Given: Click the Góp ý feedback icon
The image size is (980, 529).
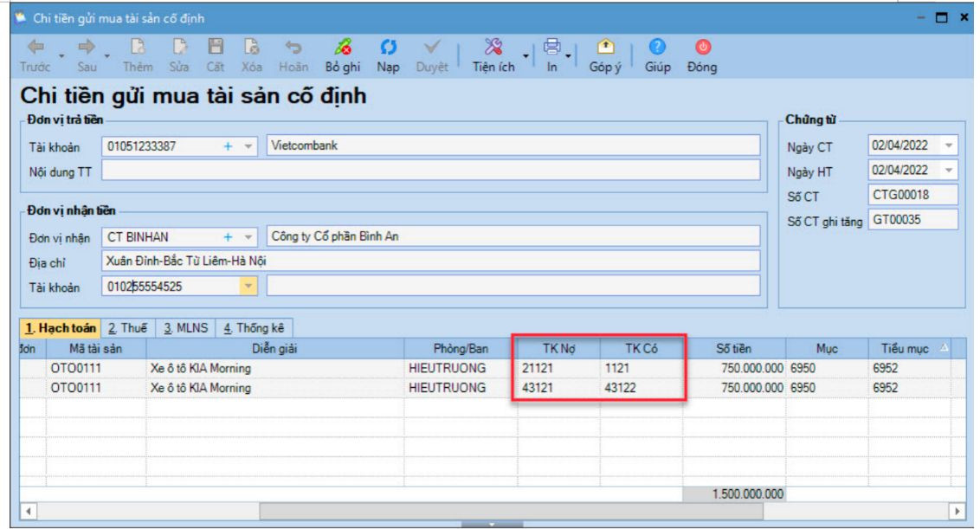Looking at the screenshot, I should [605, 47].
